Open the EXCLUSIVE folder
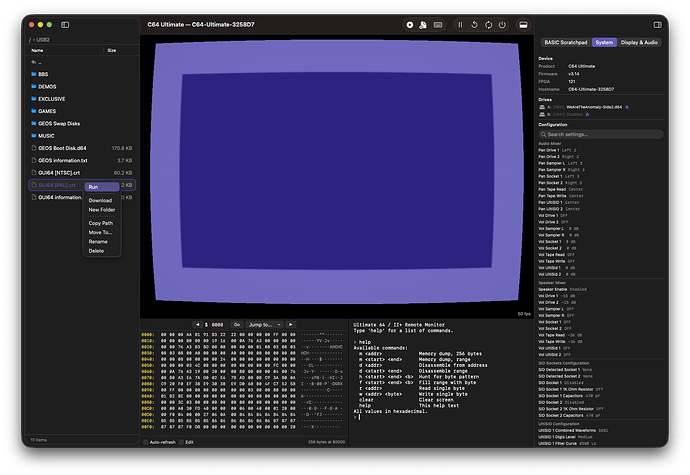The image size is (690, 475). 82,99
